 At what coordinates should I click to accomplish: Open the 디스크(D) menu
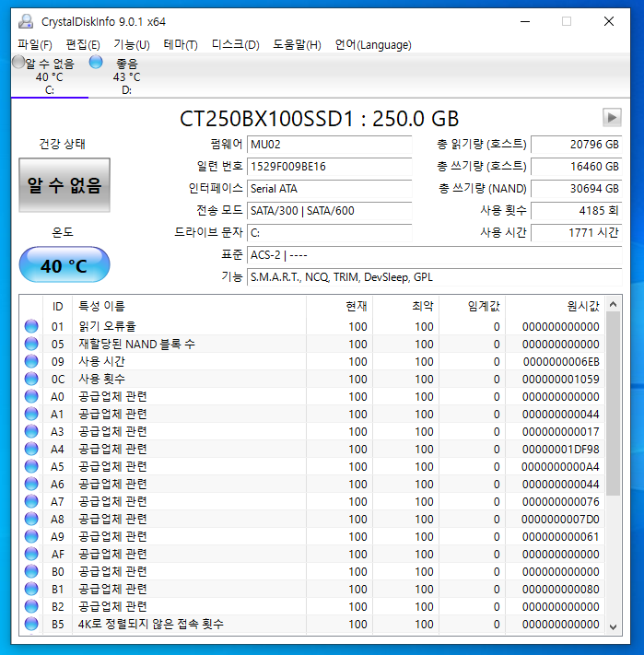pyautogui.click(x=235, y=45)
